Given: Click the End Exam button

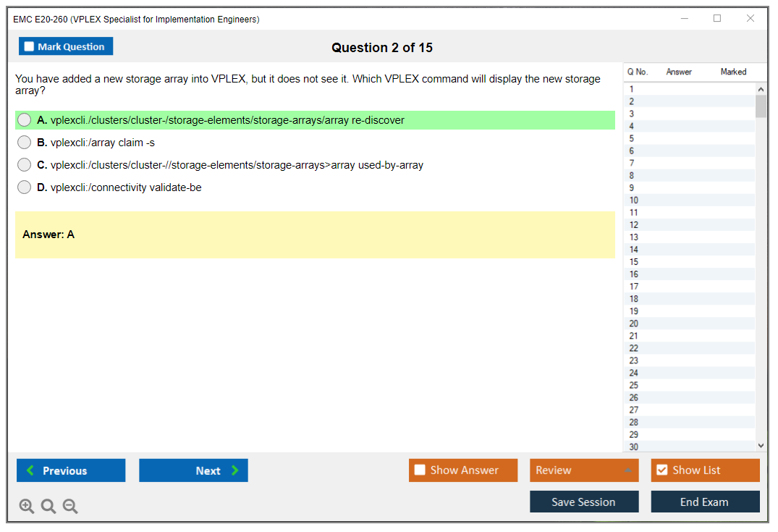Looking at the screenshot, I should 704,502.
